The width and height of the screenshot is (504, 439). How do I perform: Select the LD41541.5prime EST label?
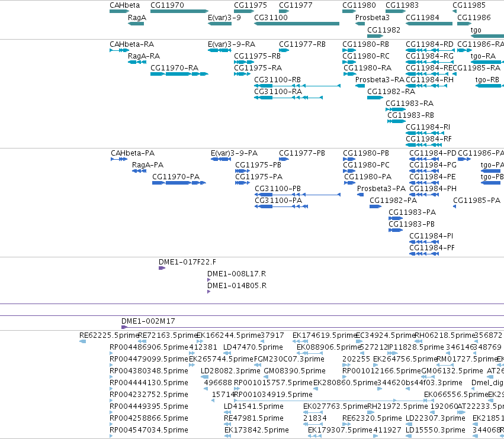click(x=253, y=406)
